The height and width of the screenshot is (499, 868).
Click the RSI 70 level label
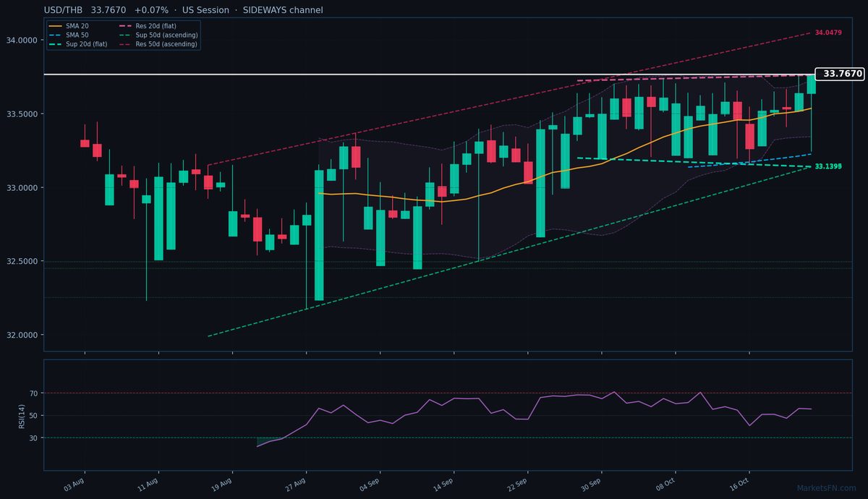point(34,393)
